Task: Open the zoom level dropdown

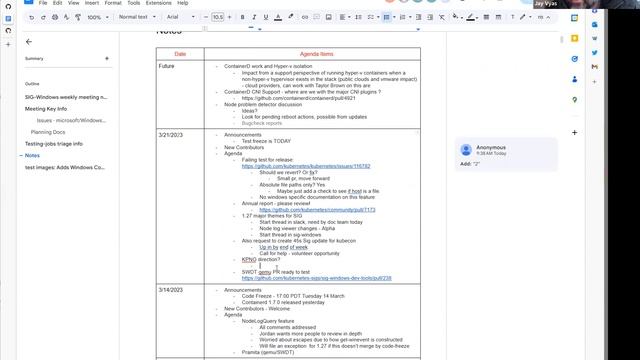Action: click(x=98, y=17)
